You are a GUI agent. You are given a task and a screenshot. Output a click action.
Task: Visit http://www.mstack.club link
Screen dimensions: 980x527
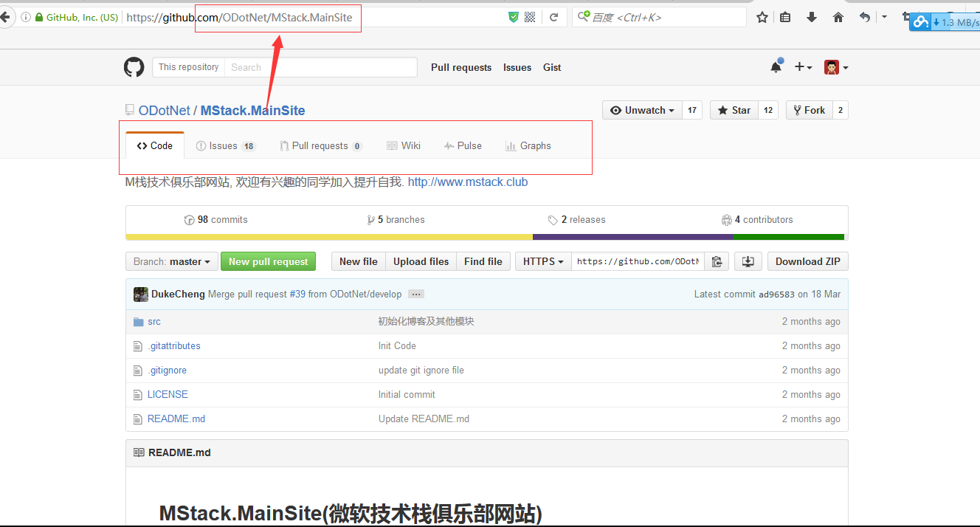point(468,182)
